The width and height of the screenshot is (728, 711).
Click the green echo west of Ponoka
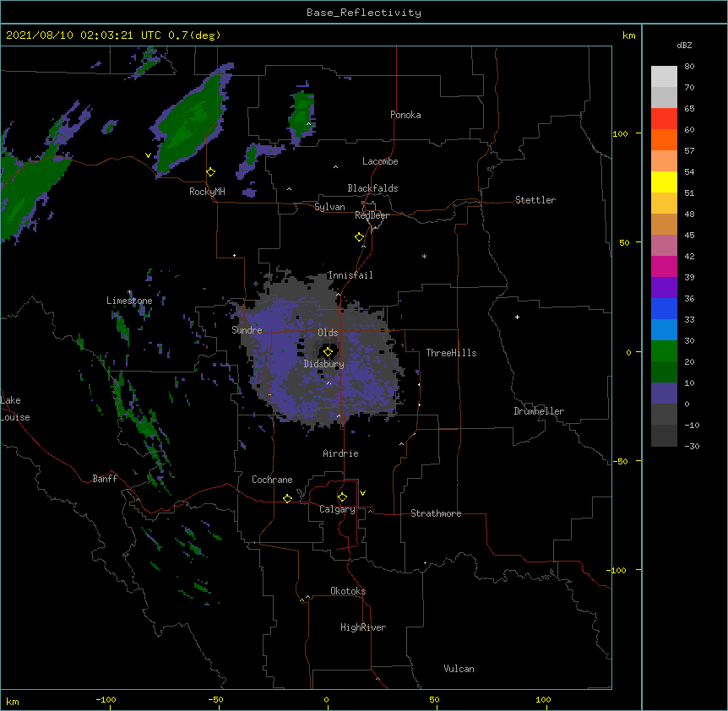(302, 115)
